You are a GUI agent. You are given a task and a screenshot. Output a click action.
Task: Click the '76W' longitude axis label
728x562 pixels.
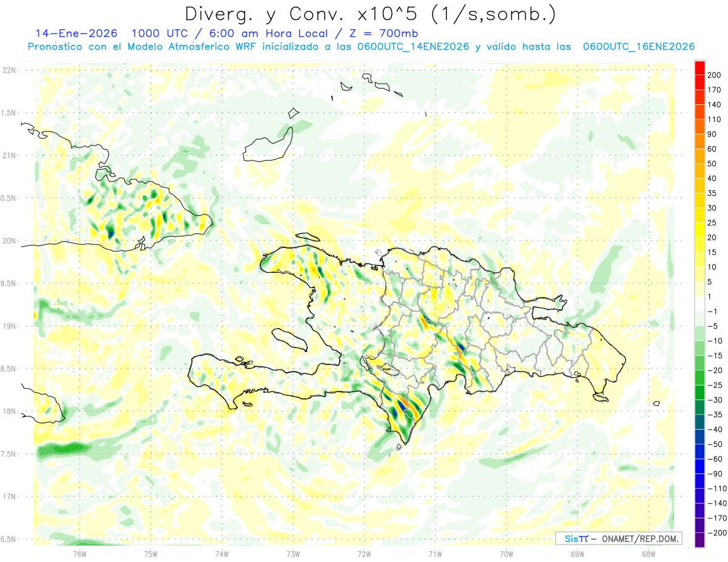tap(79, 554)
